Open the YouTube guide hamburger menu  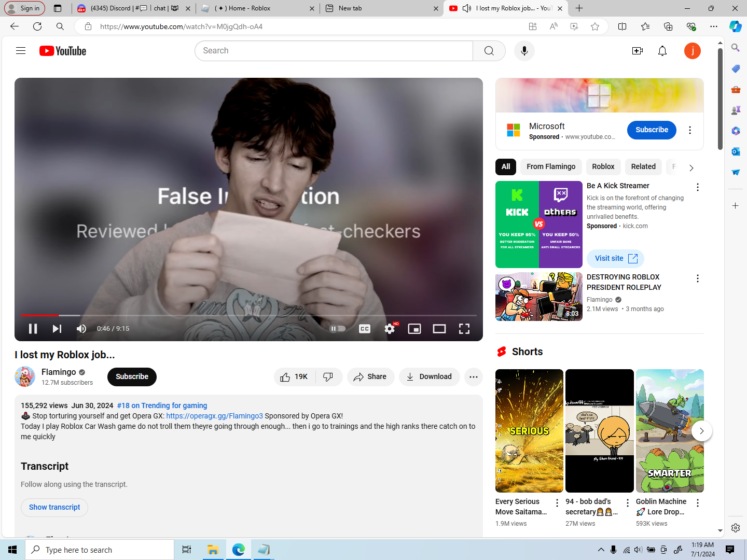click(21, 51)
